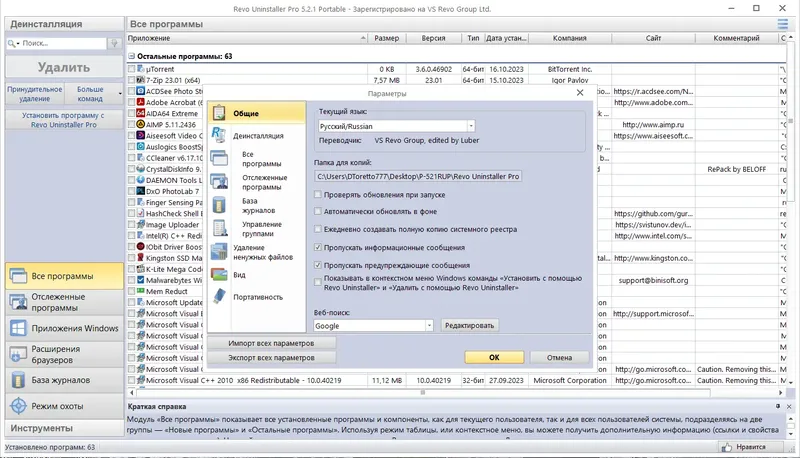
Task: Click Приложения Windows logo icon
Action: [x=18, y=328]
